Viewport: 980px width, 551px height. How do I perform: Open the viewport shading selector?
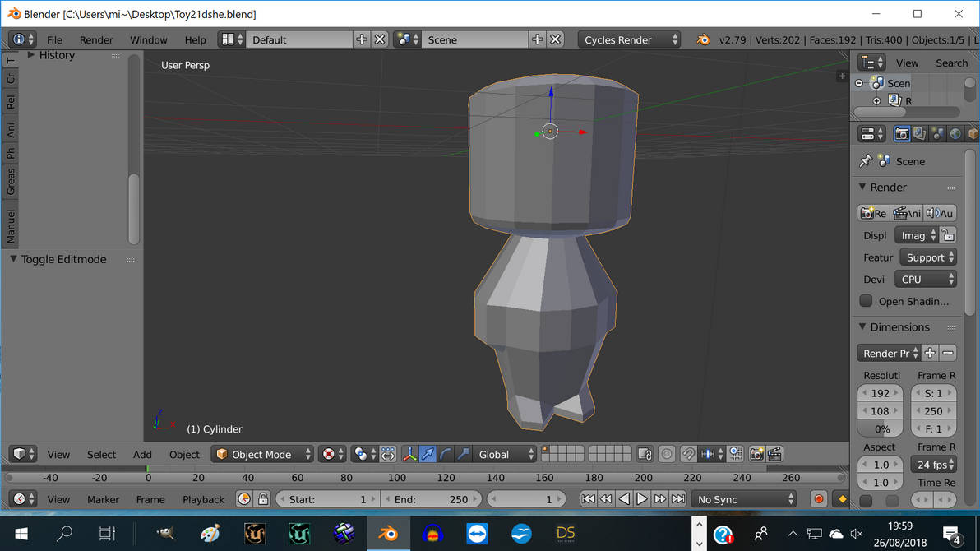click(x=332, y=454)
